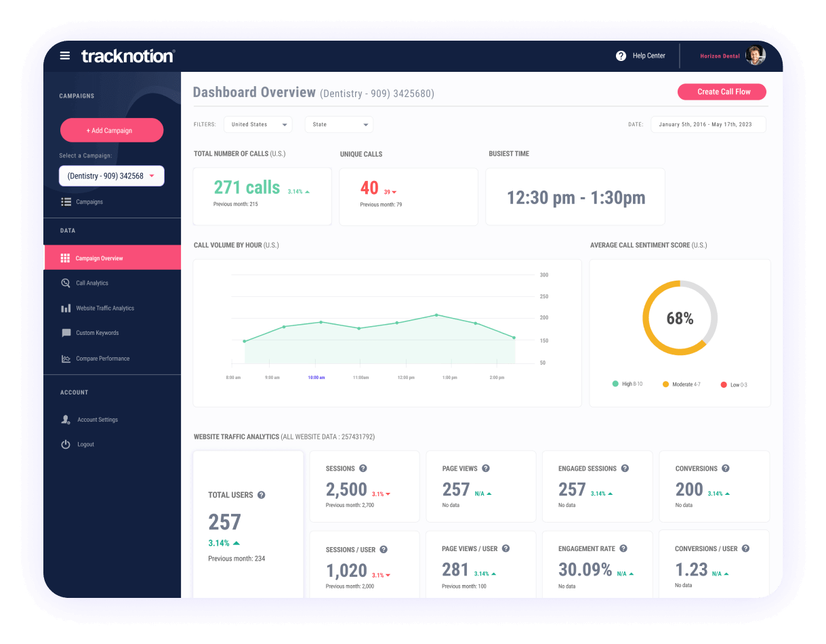Open the hamburger menu
Viewport: 826px width, 644px height.
coord(64,56)
